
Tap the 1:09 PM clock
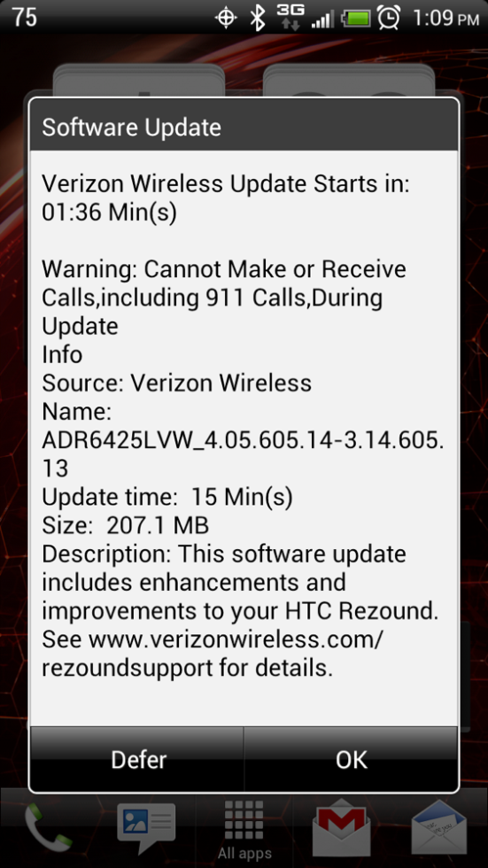coord(446,19)
